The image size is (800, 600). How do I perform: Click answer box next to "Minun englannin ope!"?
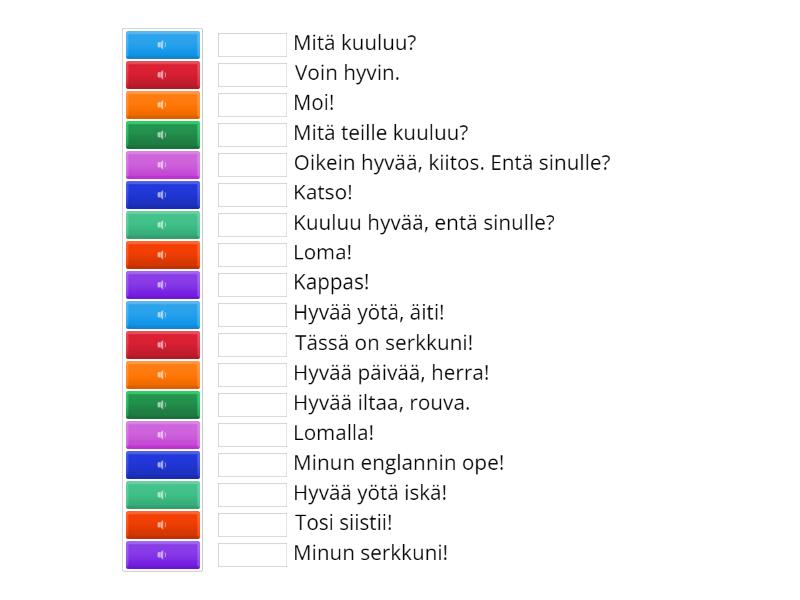[252, 465]
